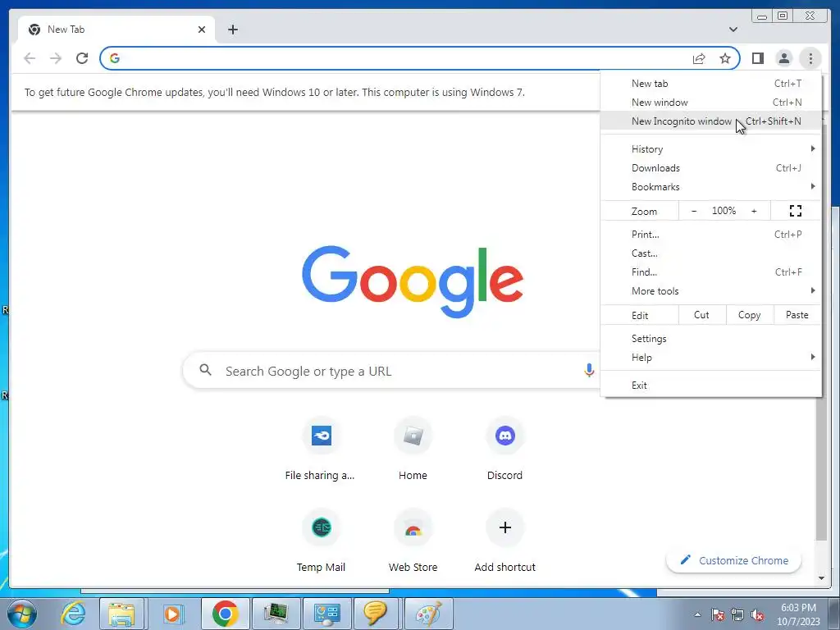The image size is (840, 630).
Task: Open the Discord shortcut tile
Action: point(504,450)
